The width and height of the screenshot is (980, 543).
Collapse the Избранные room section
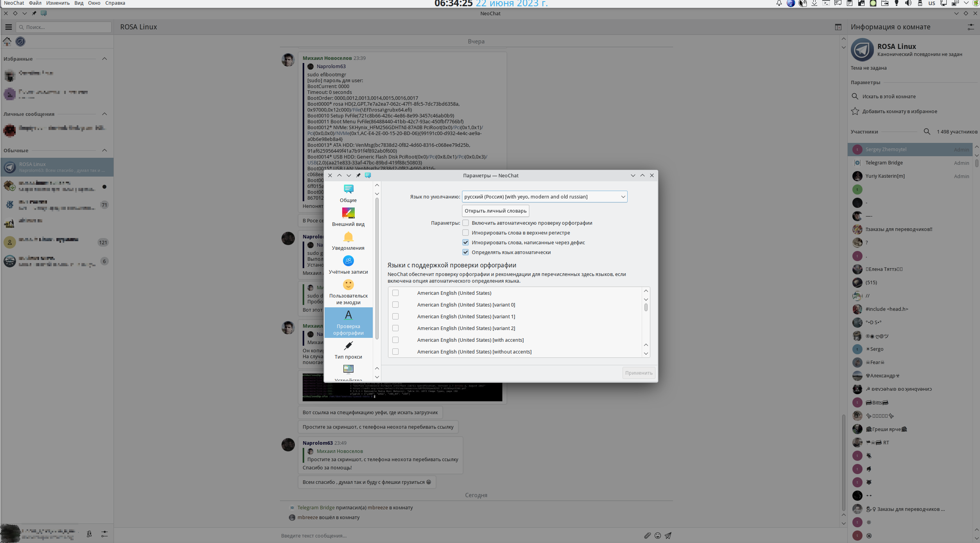click(x=105, y=59)
